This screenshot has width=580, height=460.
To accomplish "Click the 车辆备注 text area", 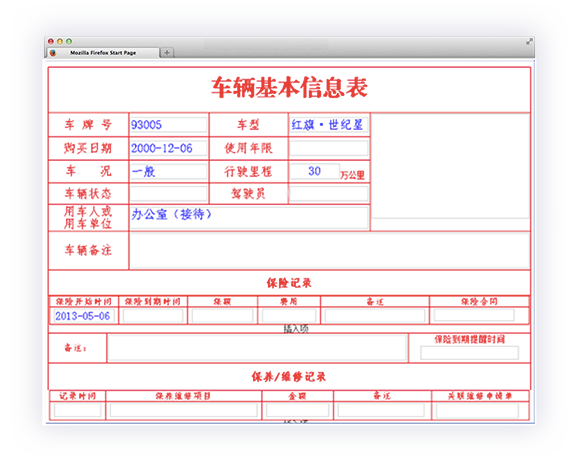I will (330, 250).
